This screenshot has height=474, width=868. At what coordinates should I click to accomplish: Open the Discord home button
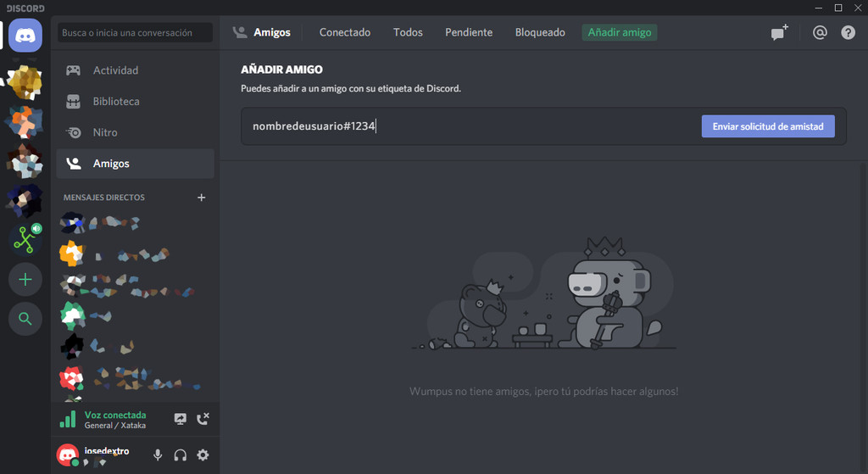25,36
